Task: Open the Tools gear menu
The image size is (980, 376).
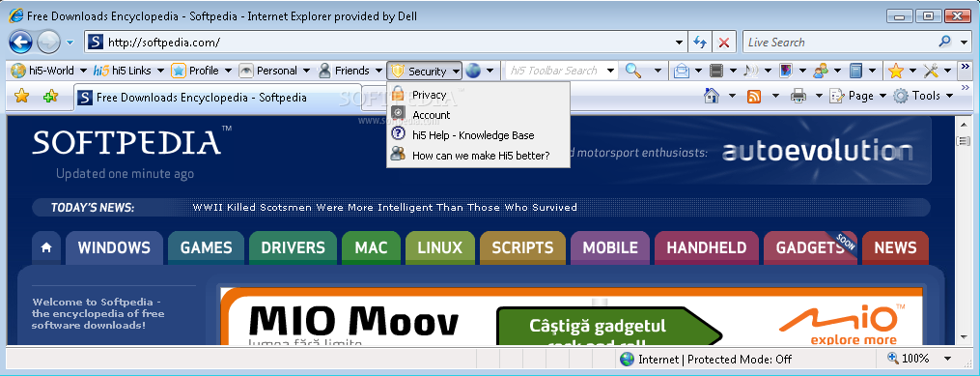Action: point(924,96)
